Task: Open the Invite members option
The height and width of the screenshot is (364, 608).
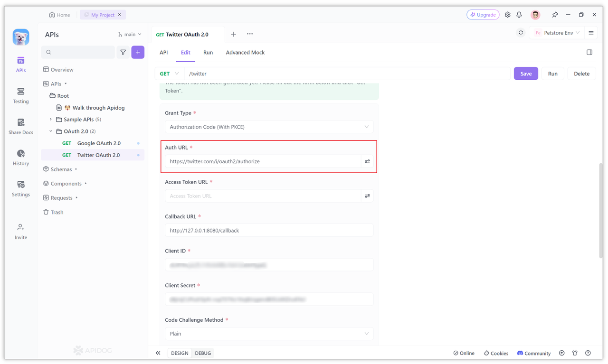Action: click(21, 232)
